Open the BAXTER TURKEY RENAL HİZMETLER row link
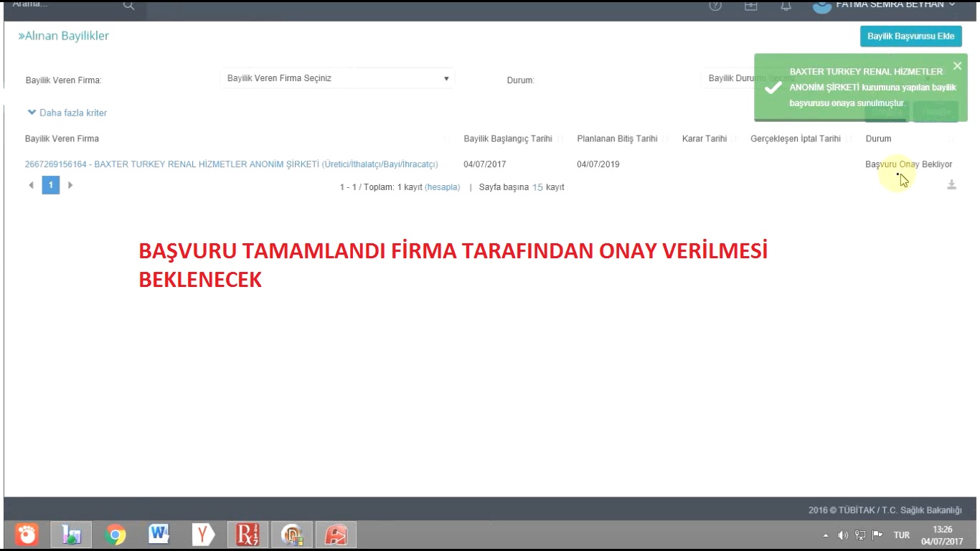Viewport: 980px width, 551px height. click(231, 164)
